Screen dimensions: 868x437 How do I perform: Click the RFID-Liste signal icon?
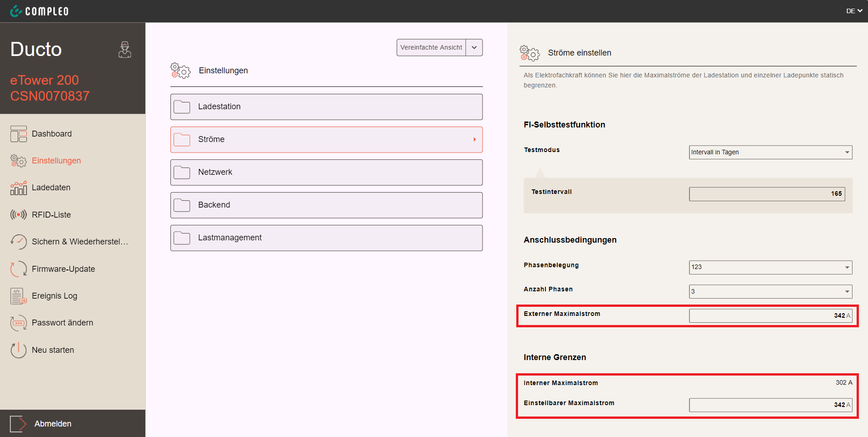point(19,215)
